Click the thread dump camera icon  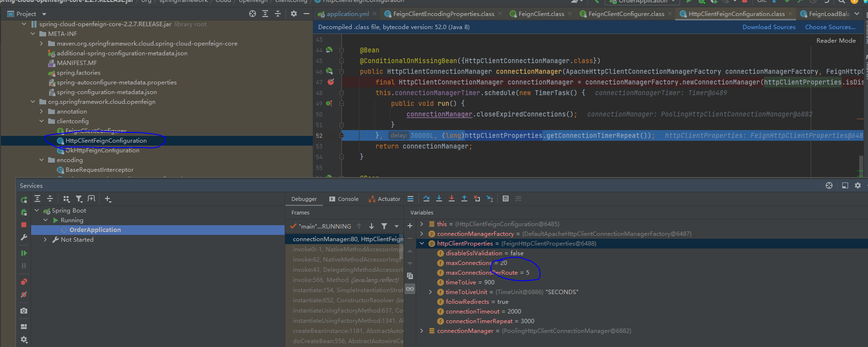(24, 311)
